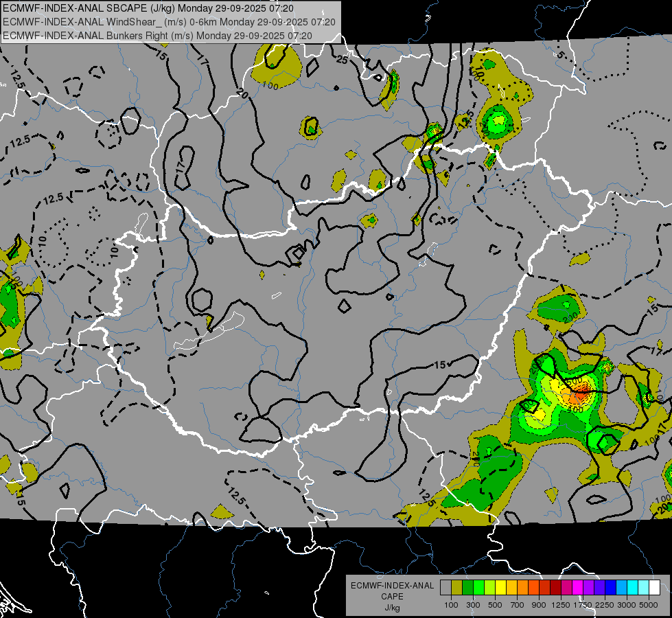
Task: Click the ECMWF-INDEX-ANAL legend title
Action: coord(393,586)
